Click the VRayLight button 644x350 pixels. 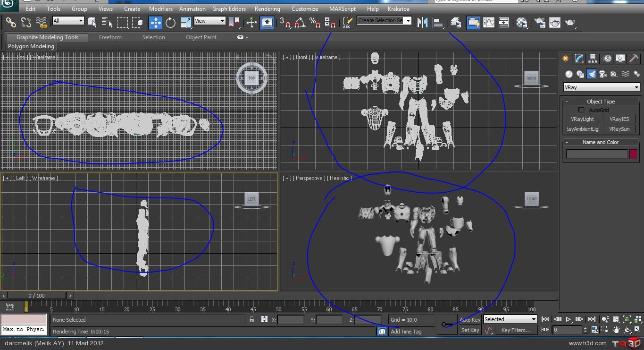[582, 120]
